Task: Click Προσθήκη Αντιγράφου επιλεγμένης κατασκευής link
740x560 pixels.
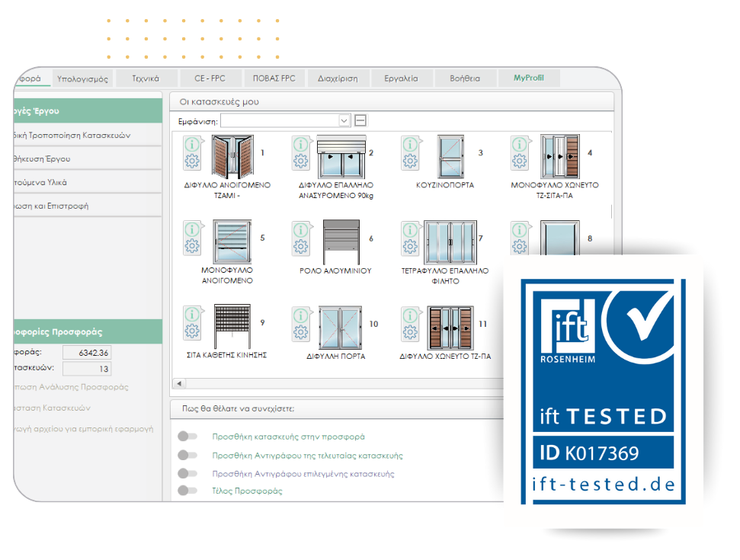Action: pyautogui.click(x=303, y=474)
